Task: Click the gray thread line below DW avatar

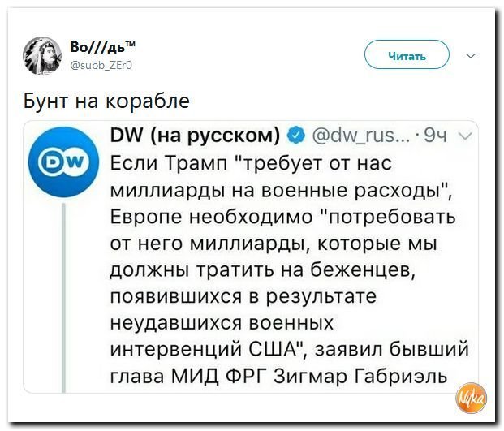Action: 63,298
